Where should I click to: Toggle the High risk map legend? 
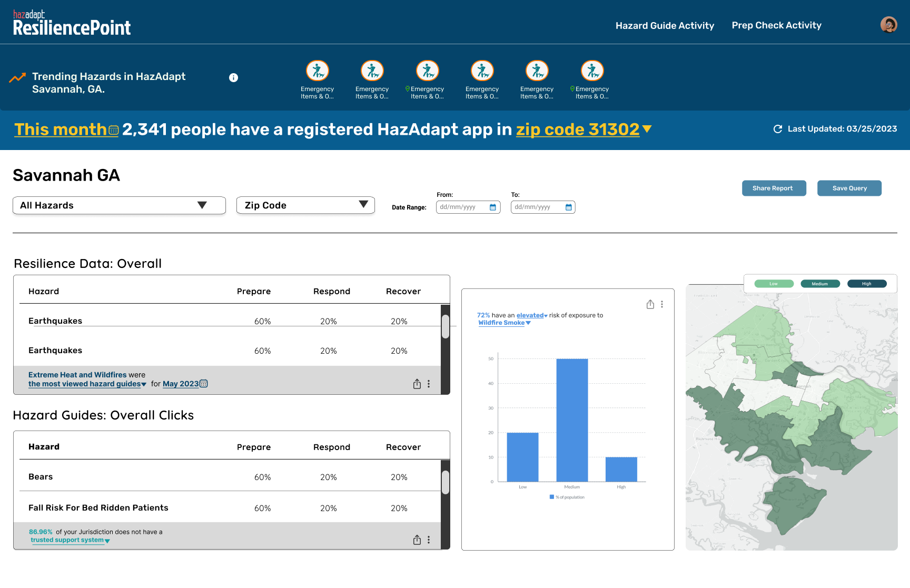[867, 284]
